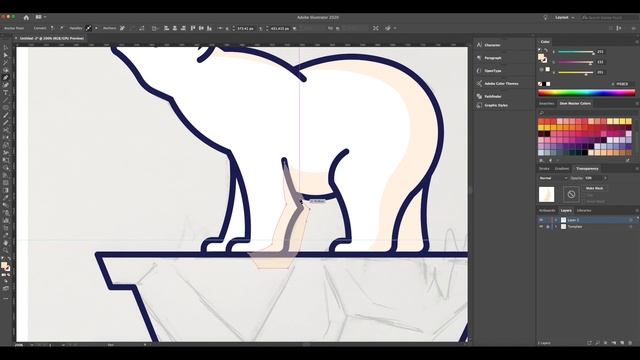Viewport: 640px width, 360px height.
Task: Switch to the Swatches tab
Action: (x=547, y=103)
